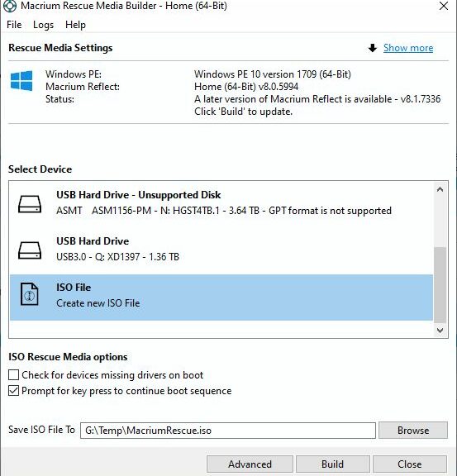Click the ISO Rescue Media options heading

pyautogui.click(x=68, y=357)
